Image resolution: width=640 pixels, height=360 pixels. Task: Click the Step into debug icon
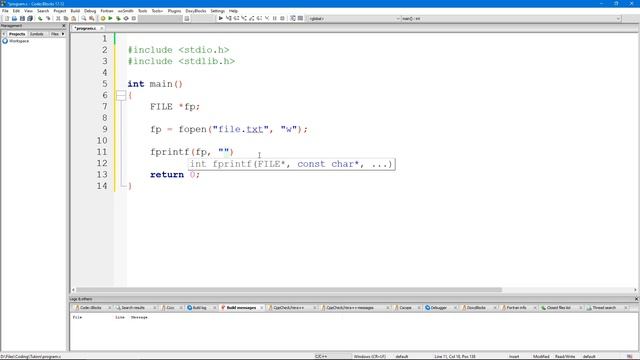point(244,18)
